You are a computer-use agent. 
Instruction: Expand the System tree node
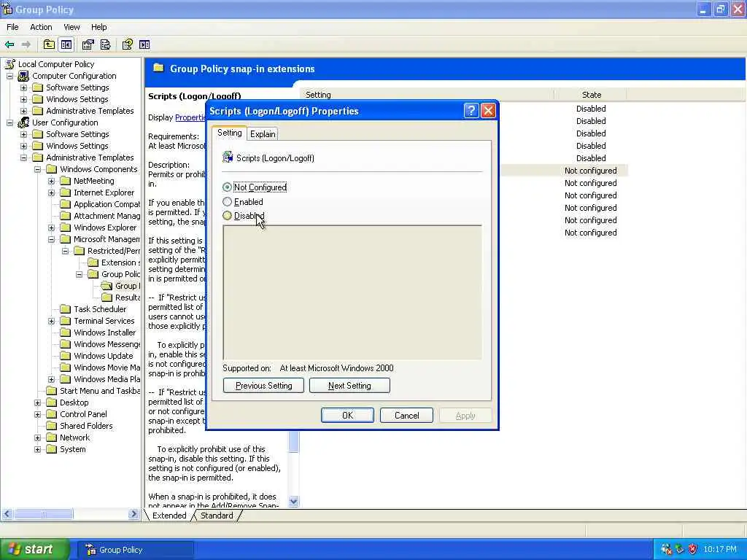[x=37, y=449]
